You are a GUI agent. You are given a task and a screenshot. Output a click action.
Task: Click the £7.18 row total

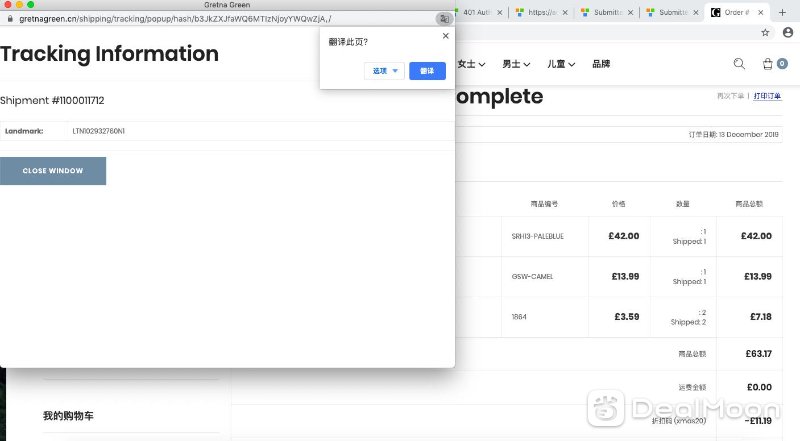[x=761, y=317]
